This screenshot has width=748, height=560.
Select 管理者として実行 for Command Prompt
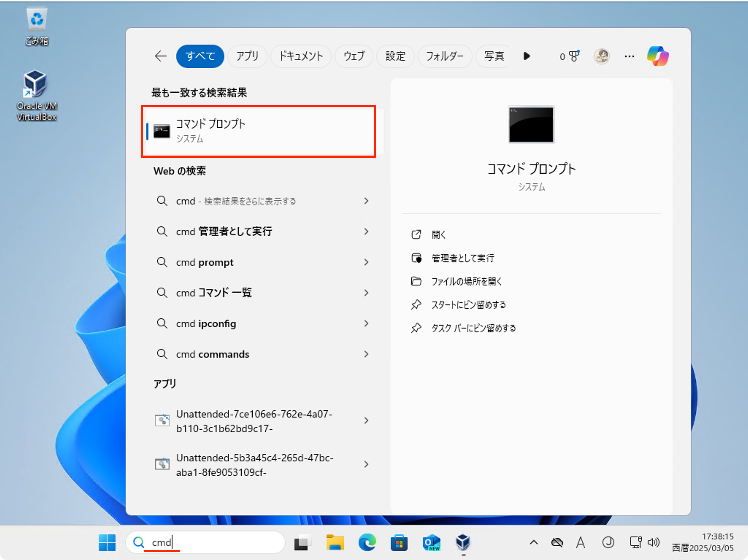pyautogui.click(x=462, y=258)
